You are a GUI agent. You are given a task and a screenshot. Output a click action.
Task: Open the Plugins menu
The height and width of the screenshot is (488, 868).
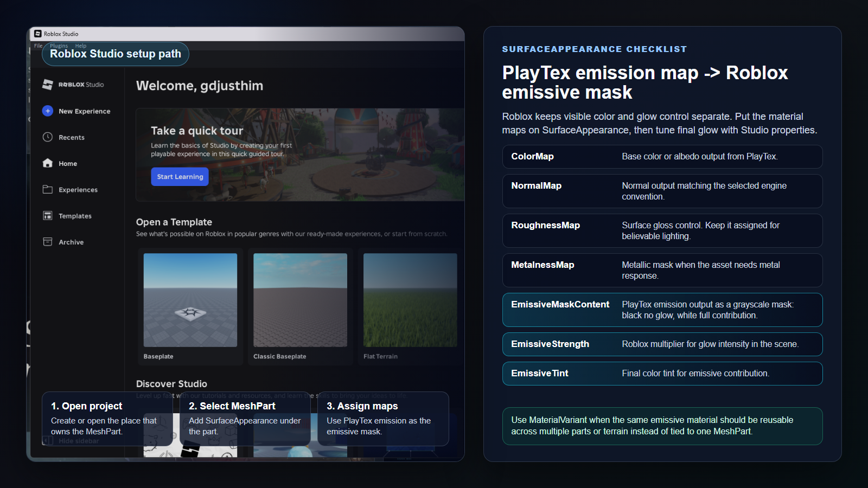59,46
